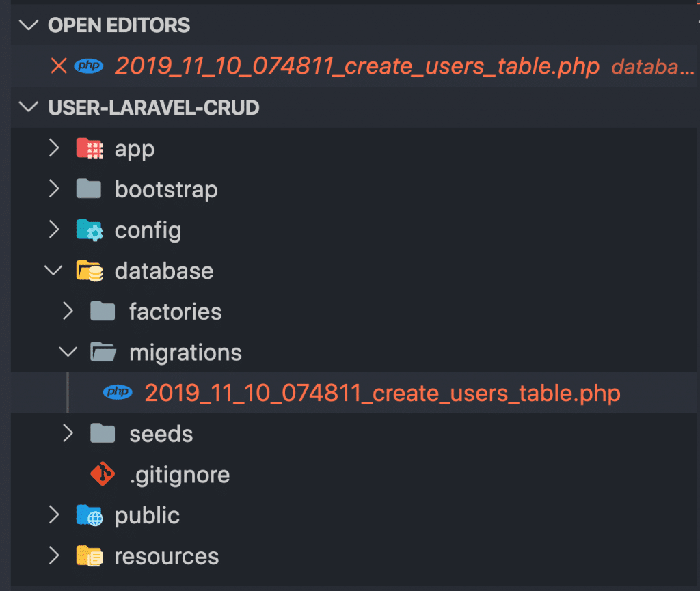Open the italic create_users_table.php entry in Open Editors
This screenshot has width=700, height=591.
pos(357,66)
